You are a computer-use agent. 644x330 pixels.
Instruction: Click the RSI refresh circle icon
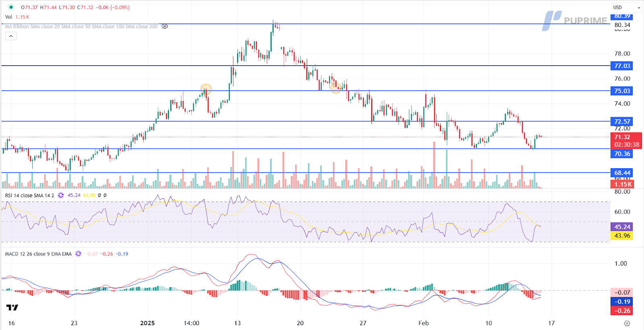(x=61, y=195)
